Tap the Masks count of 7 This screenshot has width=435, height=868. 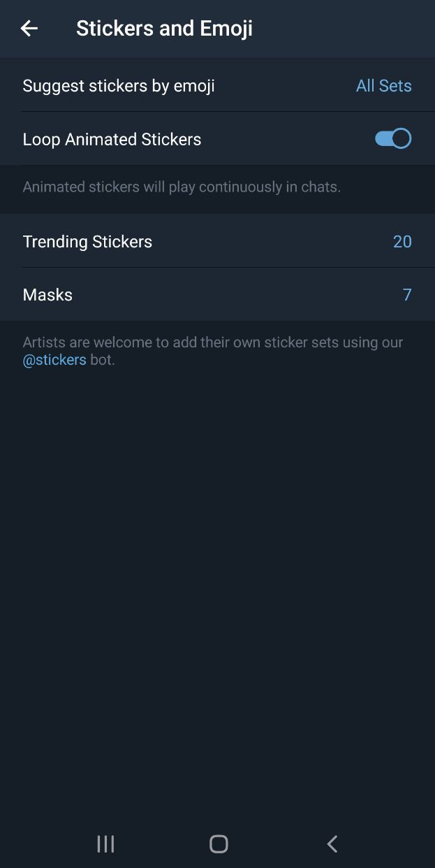point(407,295)
